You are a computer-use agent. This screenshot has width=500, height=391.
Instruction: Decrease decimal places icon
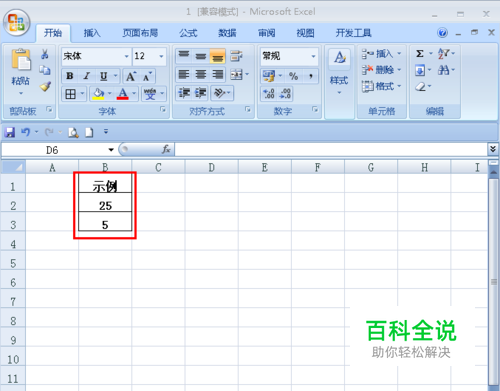[x=285, y=94]
